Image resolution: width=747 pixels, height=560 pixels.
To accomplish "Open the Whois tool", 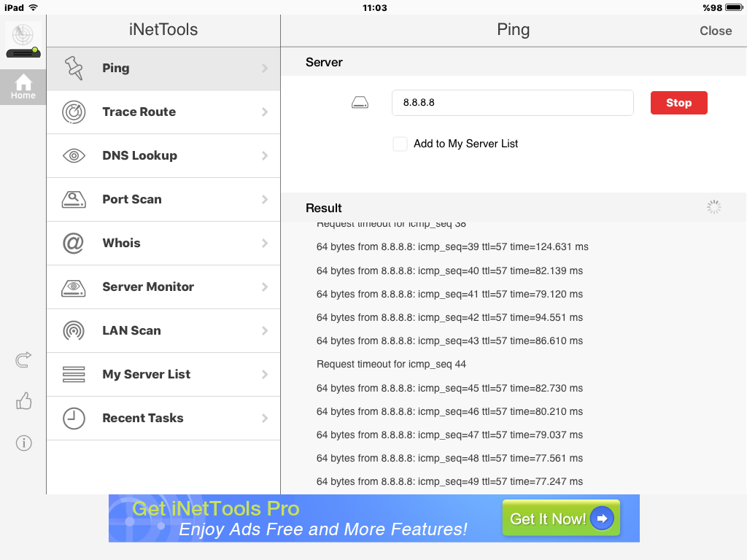I will (x=163, y=244).
